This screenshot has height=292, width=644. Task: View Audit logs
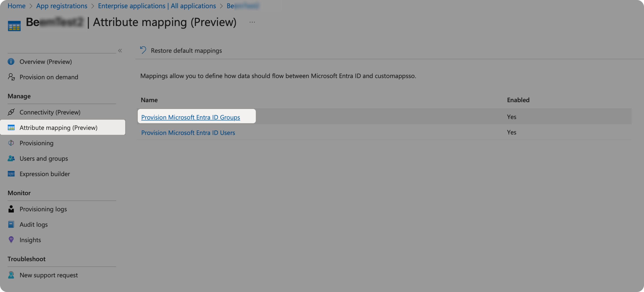[34, 224]
